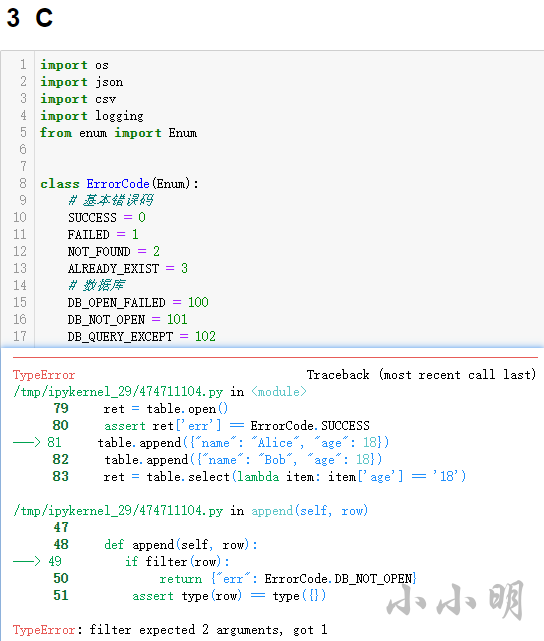The image size is (544, 641).
Task: Click 'DB_QUERY_EXCEPT = 102' line
Action: click(x=141, y=336)
